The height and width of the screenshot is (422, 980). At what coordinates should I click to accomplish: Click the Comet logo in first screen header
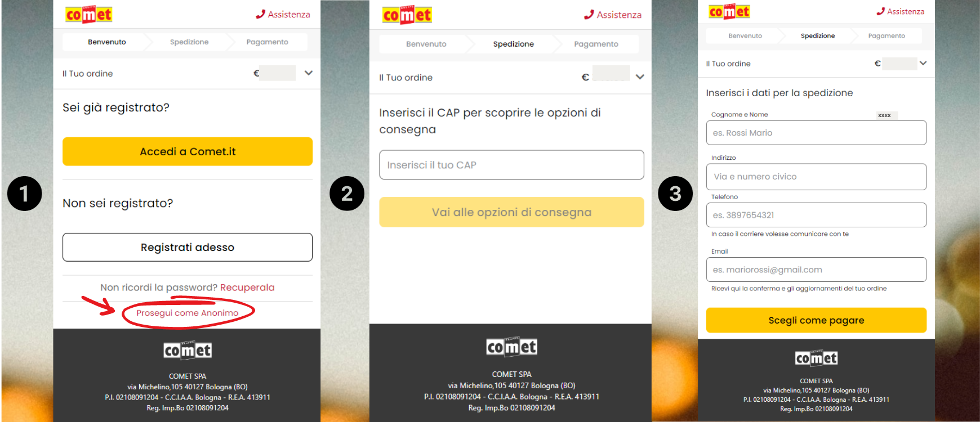point(89,15)
